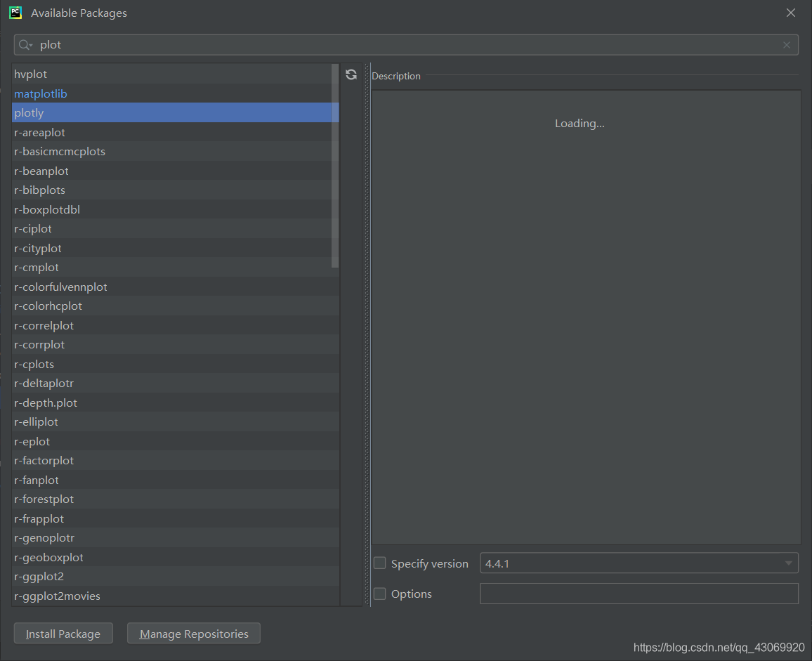
Task: Refresh the available packages list
Action: (x=351, y=74)
